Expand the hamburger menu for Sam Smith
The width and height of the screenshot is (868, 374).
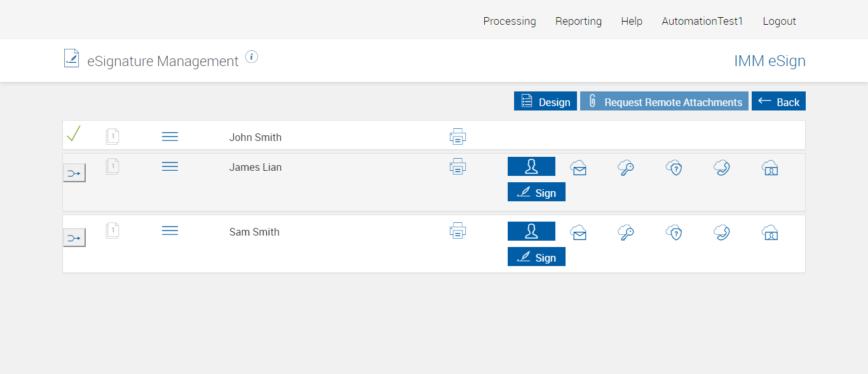(x=170, y=231)
